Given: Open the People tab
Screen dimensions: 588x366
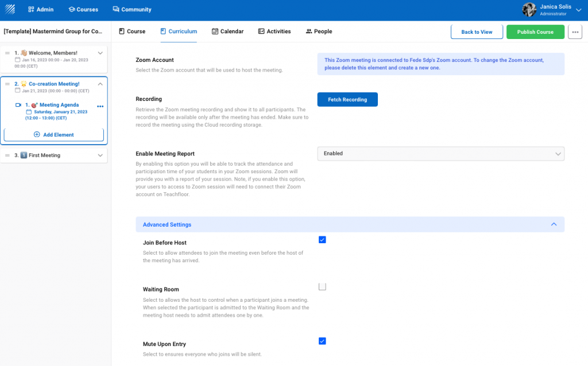Looking at the screenshot, I should [319, 32].
